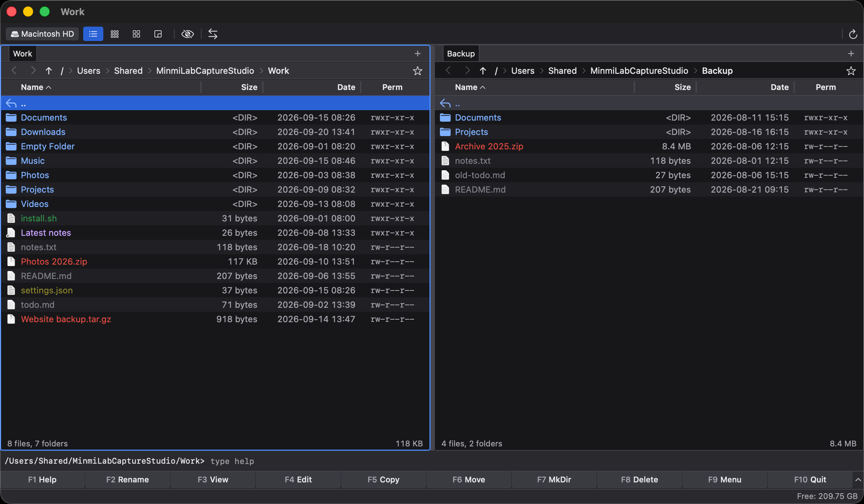Click MinmiLabCaptureStudio in Backup breadcrumb
This screenshot has width=864, height=504.
coord(639,71)
